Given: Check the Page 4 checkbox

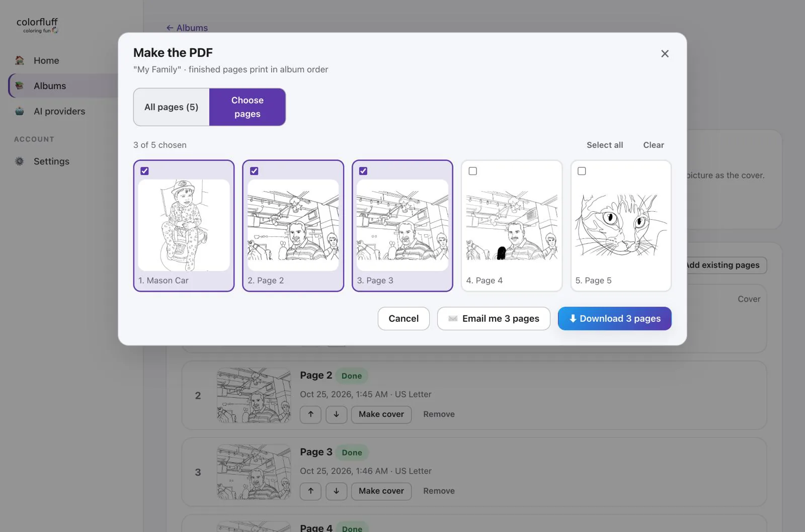Looking at the screenshot, I should 472,171.
